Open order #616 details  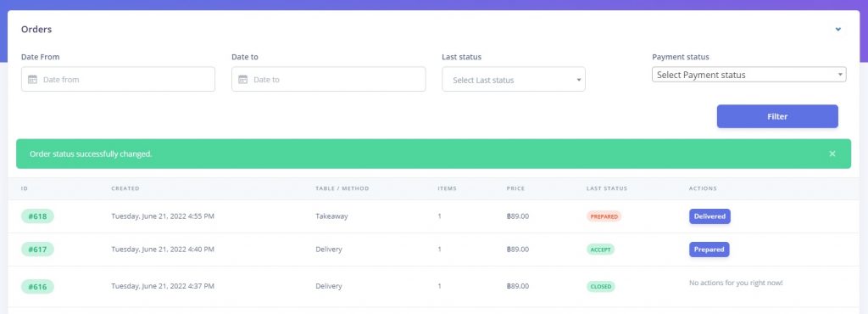(37, 286)
